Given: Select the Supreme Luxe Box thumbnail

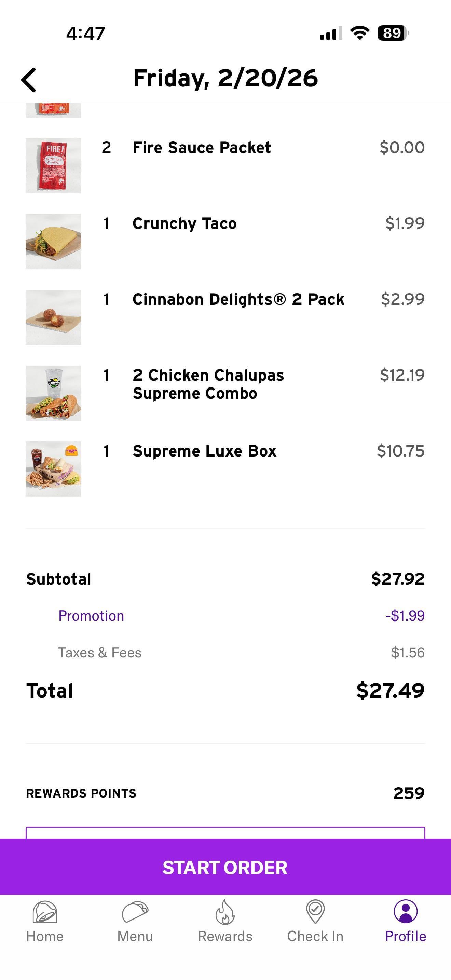Looking at the screenshot, I should tap(53, 469).
